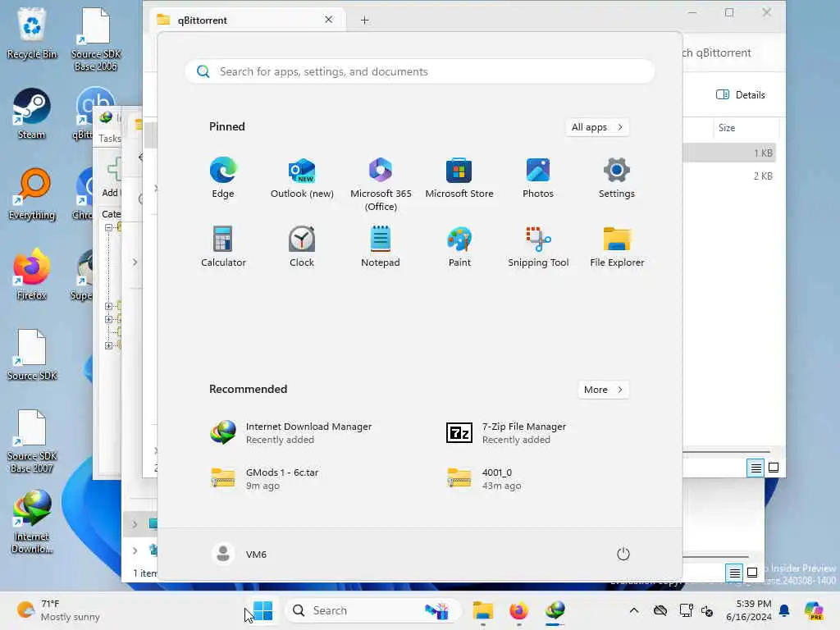Select Source SDK Base 2007 shortcut
The image size is (840, 630).
coord(32,441)
